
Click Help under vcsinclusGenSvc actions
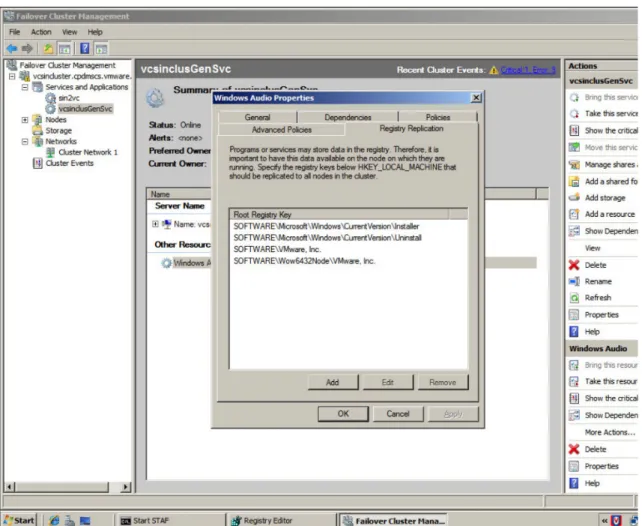tap(585, 332)
